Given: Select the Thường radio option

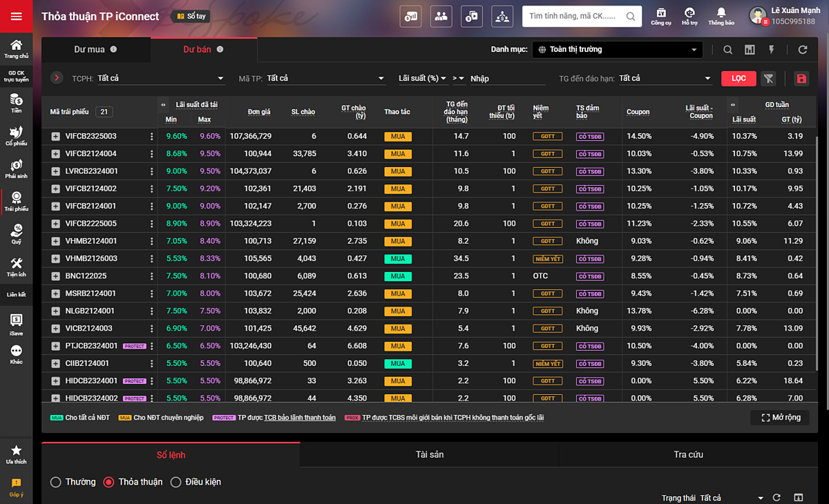Looking at the screenshot, I should (x=56, y=482).
